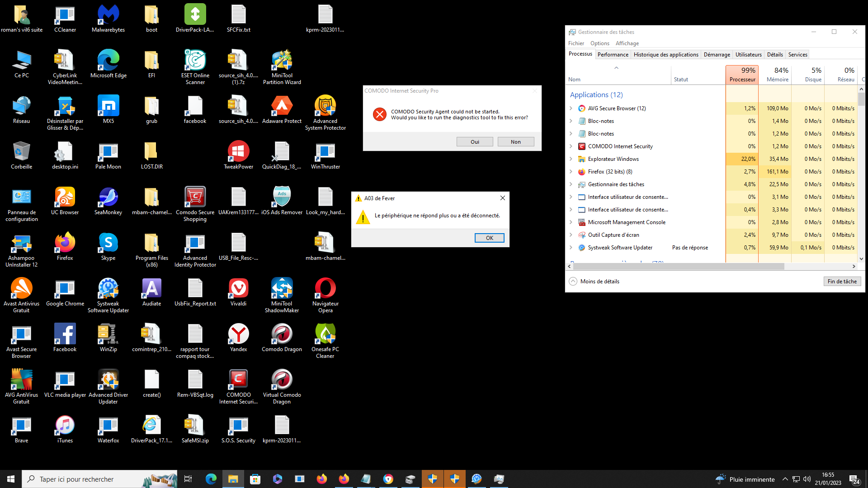Open the Options menu in Task Manager
Image resolution: width=868 pixels, height=488 pixels.
point(599,43)
